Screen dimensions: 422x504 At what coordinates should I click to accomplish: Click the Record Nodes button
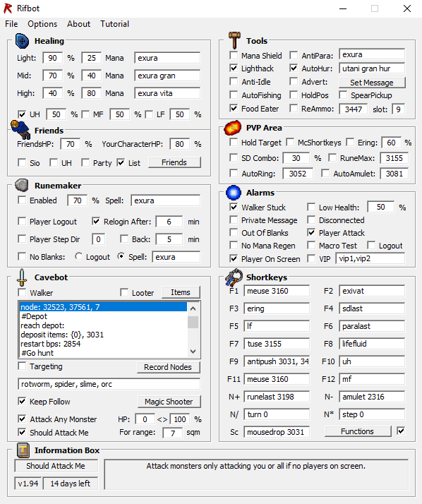168,367
